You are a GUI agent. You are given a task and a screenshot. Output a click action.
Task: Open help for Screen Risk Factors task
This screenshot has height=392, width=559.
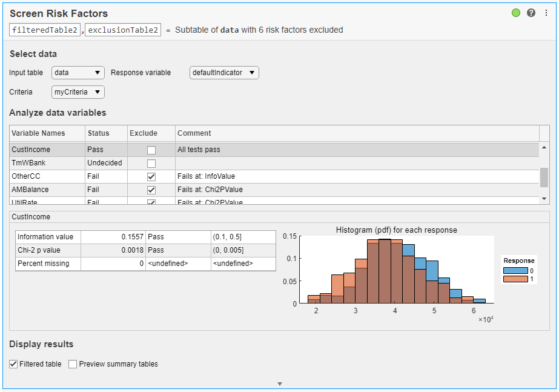click(x=531, y=12)
